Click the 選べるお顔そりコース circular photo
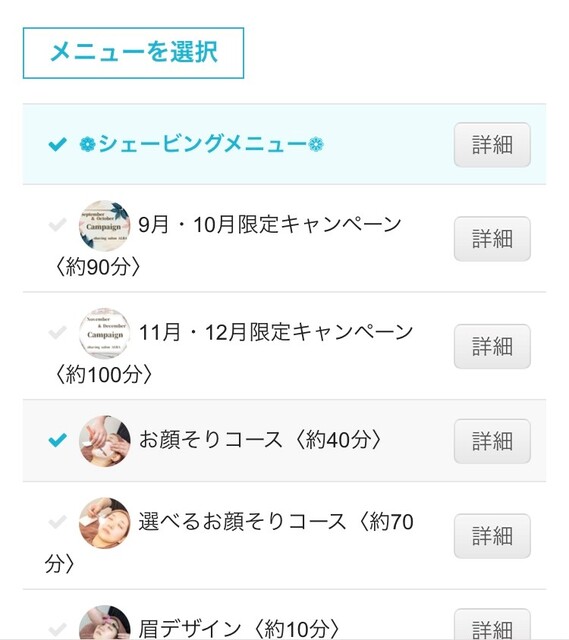Viewport: 569px width, 640px height. coord(104,523)
